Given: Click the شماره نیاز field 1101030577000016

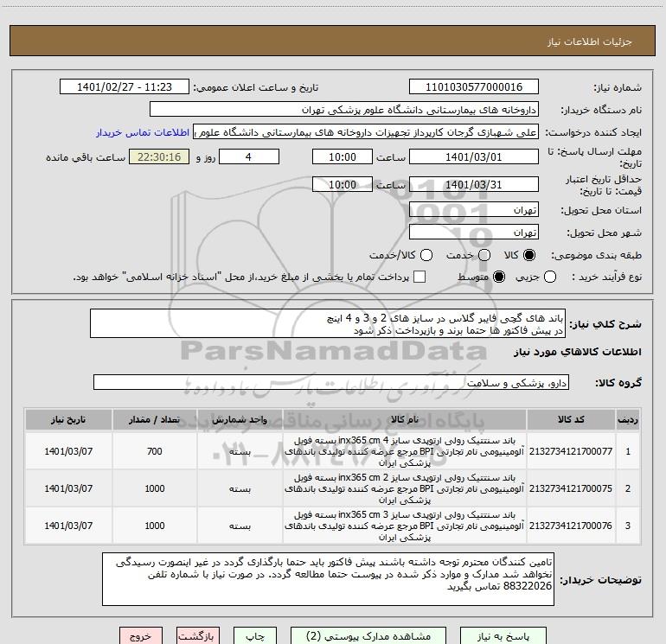Looking at the screenshot, I should (474, 86).
